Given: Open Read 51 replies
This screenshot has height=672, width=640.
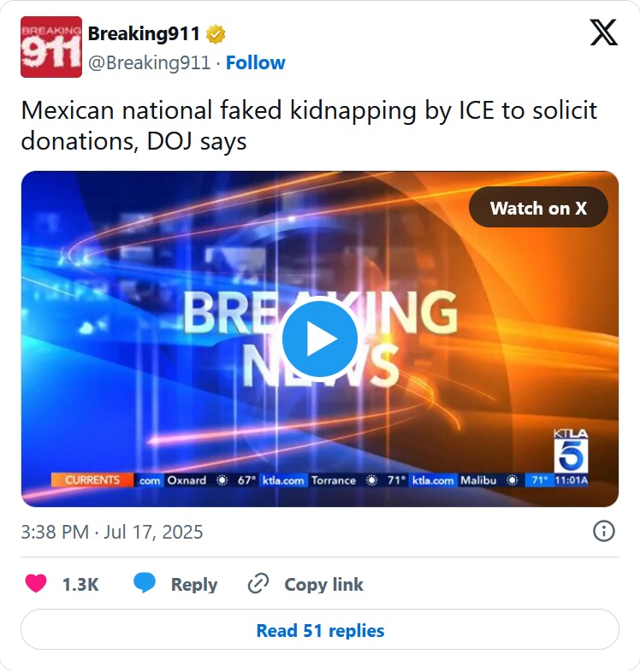Looking at the screenshot, I should [x=320, y=630].
